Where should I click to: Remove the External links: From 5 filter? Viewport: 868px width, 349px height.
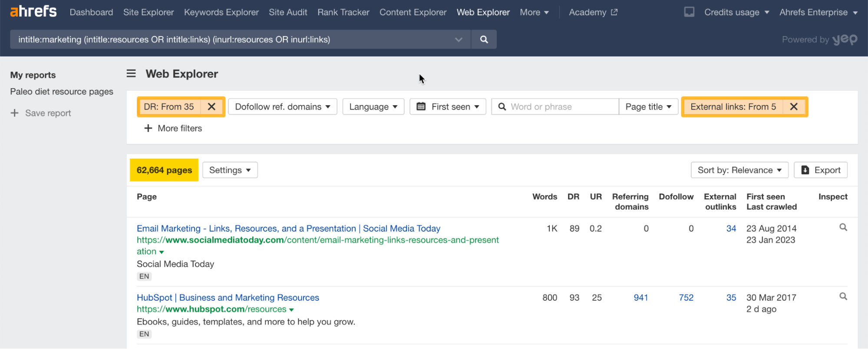(794, 106)
